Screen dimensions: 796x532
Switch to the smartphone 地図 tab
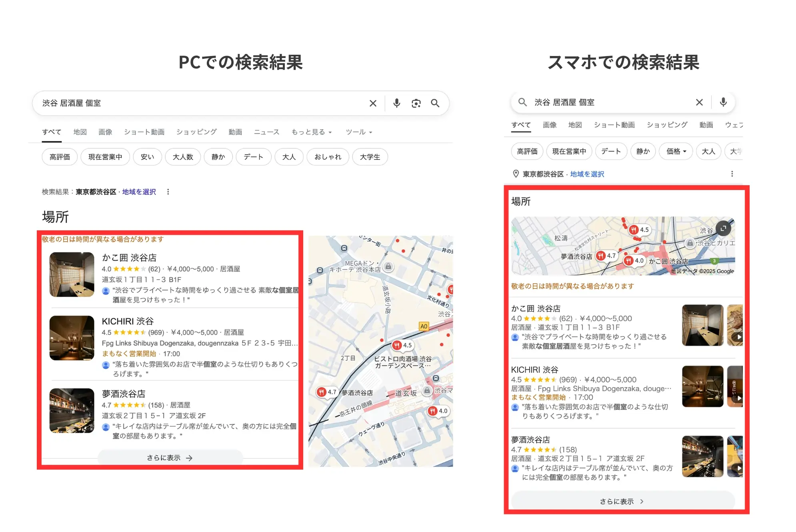click(x=575, y=125)
